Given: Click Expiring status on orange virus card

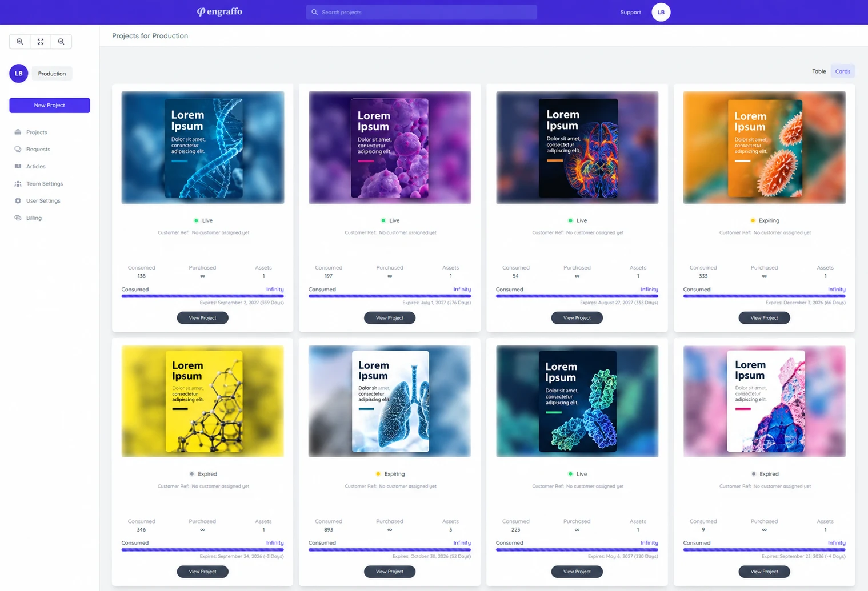Looking at the screenshot, I should 764,220.
